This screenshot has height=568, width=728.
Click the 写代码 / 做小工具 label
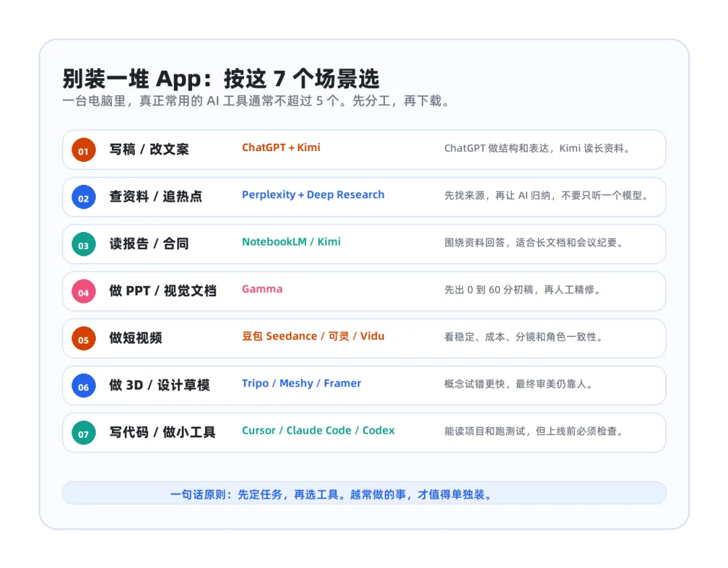click(162, 432)
